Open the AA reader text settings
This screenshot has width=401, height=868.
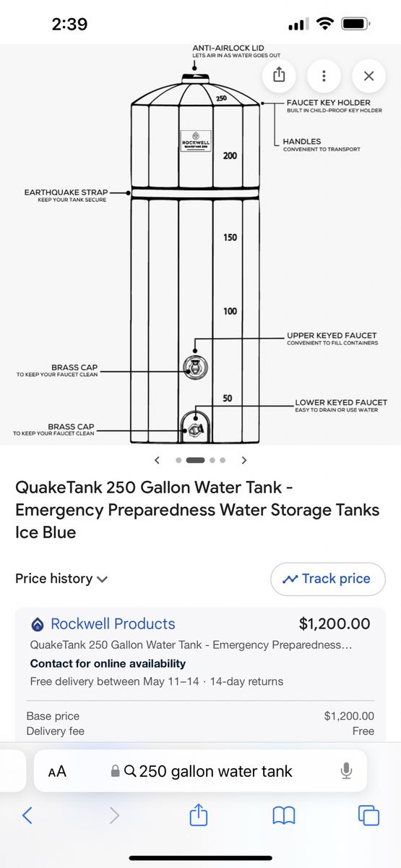click(x=57, y=771)
